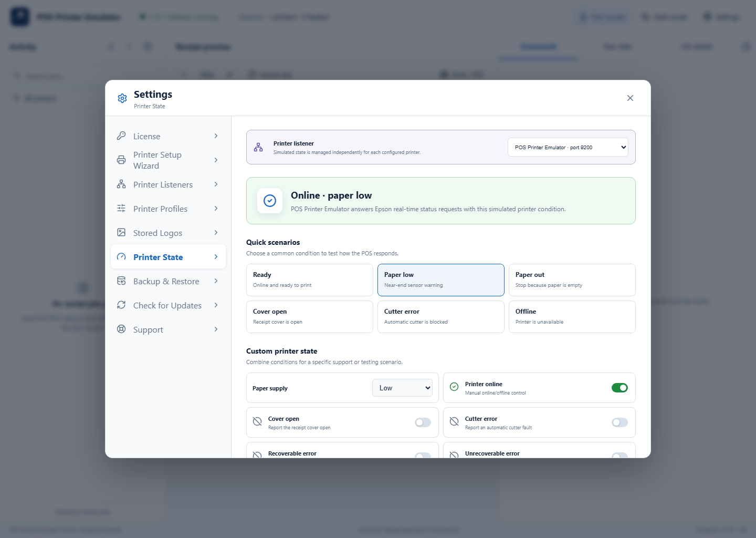Click the Printer Profiles sliders icon
The image size is (756, 538).
pos(121,208)
